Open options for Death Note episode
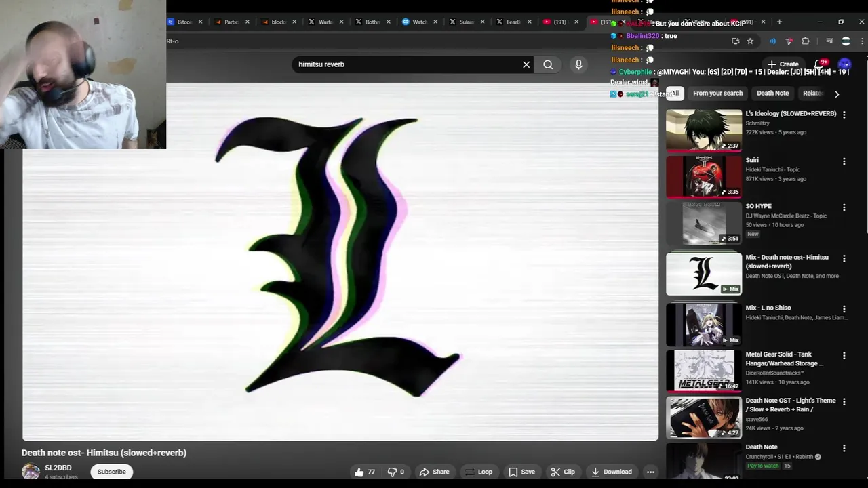This screenshot has width=868, height=488. click(844, 448)
